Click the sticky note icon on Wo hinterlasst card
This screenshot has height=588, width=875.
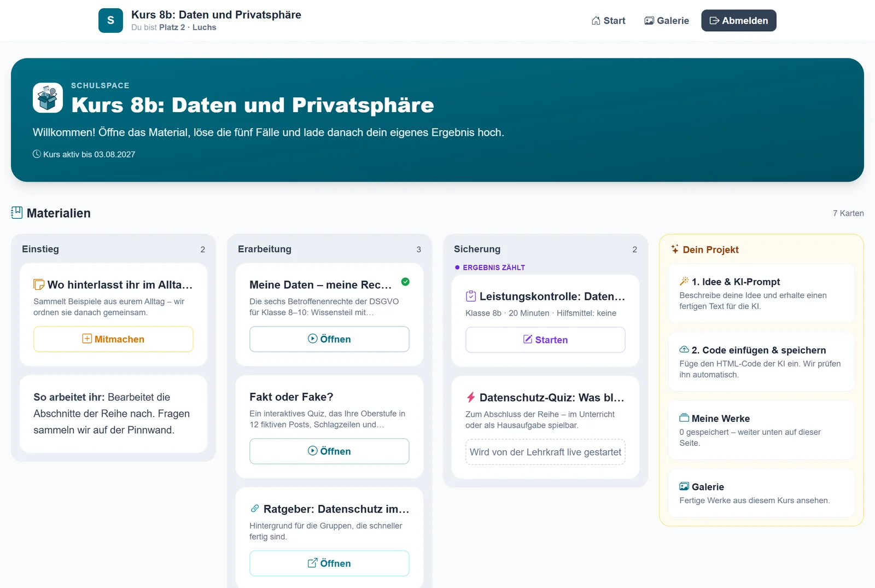39,284
